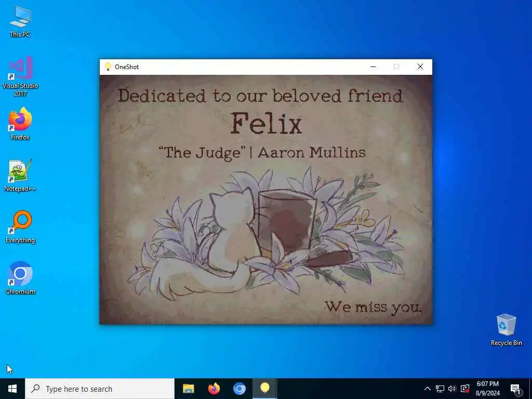Viewport: 532px width, 399px height.
Task: Click the OneShot lightbulb title bar icon
Action: pos(108,66)
